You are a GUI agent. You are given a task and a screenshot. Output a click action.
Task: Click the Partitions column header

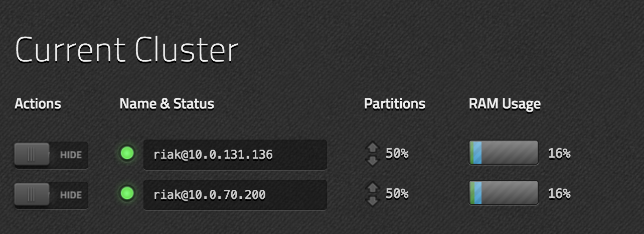click(395, 104)
